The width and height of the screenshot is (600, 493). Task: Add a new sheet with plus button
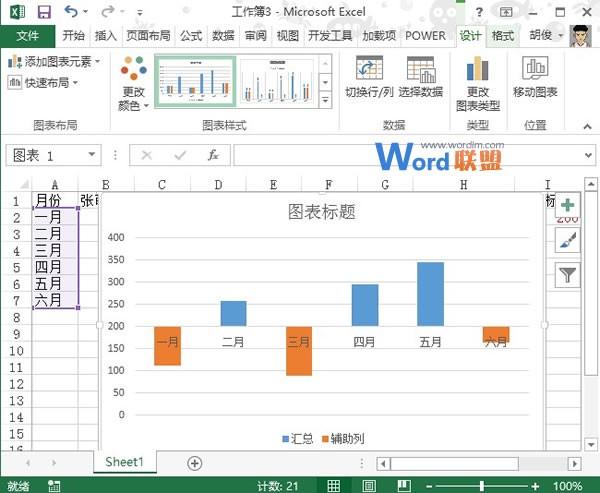[x=194, y=463]
